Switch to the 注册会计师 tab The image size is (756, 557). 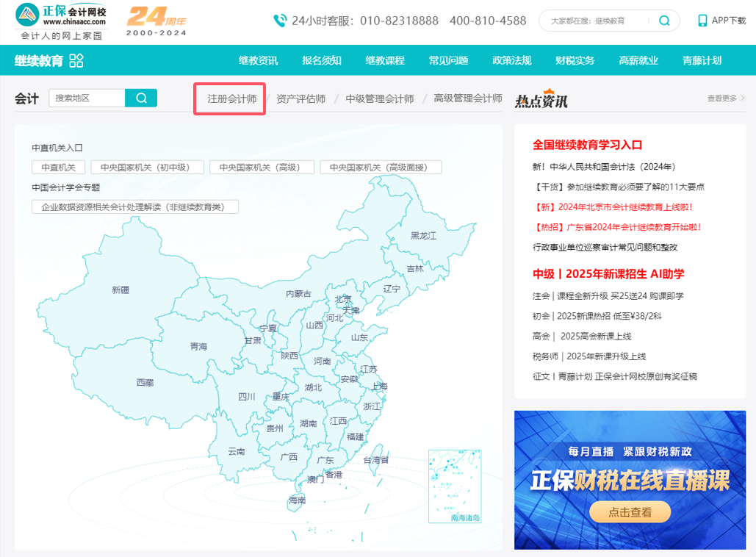click(x=229, y=98)
